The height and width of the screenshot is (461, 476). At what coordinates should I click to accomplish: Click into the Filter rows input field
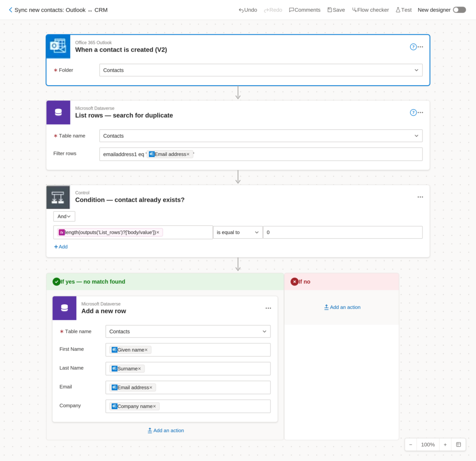pyautogui.click(x=261, y=154)
